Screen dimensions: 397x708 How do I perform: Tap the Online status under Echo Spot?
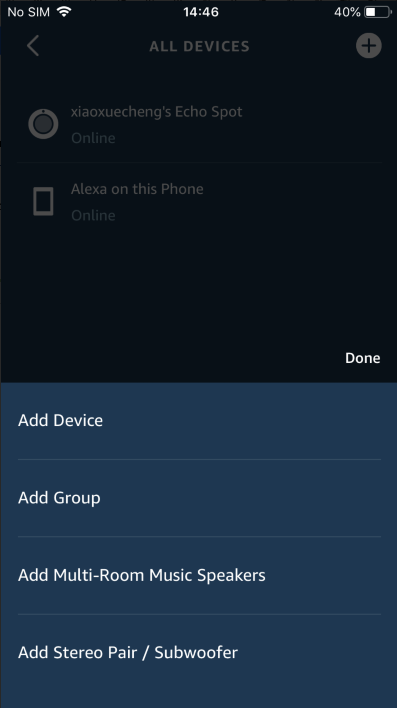click(93, 138)
